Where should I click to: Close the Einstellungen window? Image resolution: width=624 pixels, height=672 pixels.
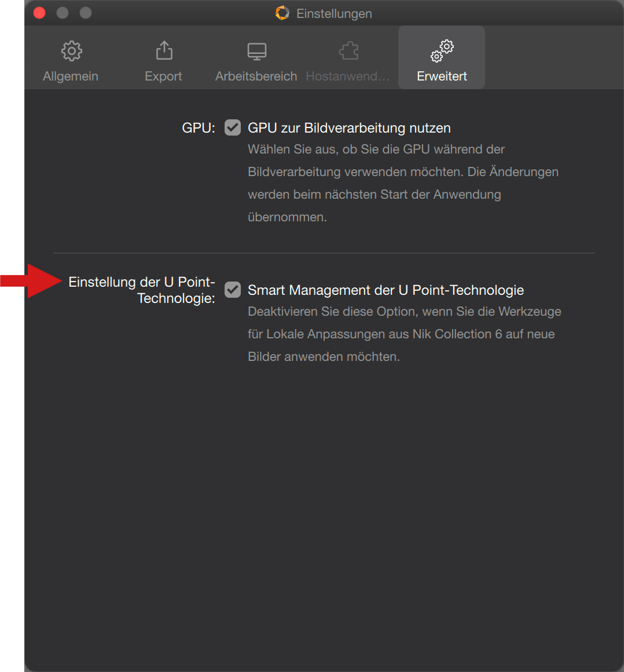pyautogui.click(x=39, y=13)
